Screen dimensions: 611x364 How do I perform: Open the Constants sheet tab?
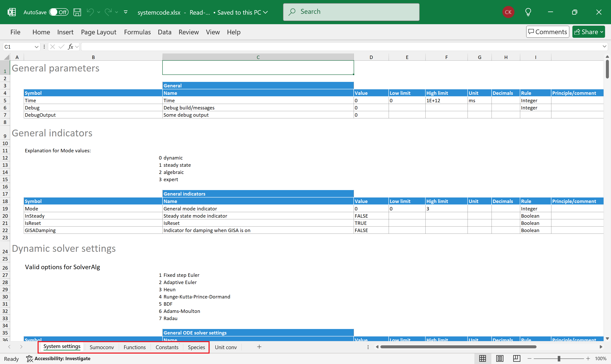click(x=167, y=347)
